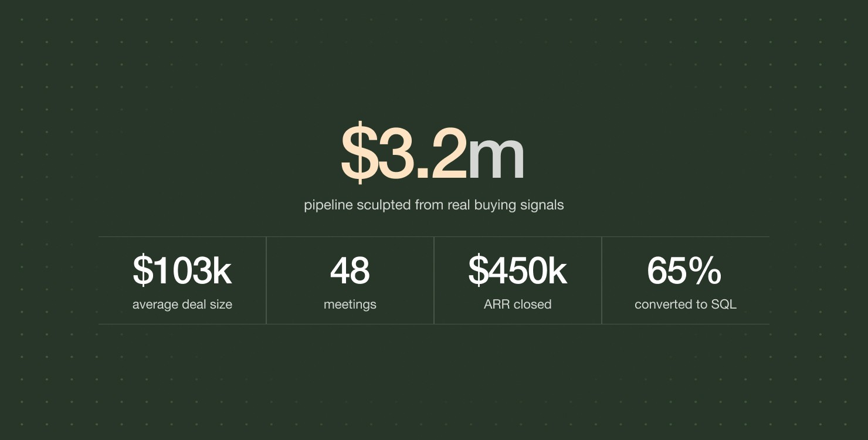Click the dollar sign in $450k
Screen dimensions: 868x440
478,270
